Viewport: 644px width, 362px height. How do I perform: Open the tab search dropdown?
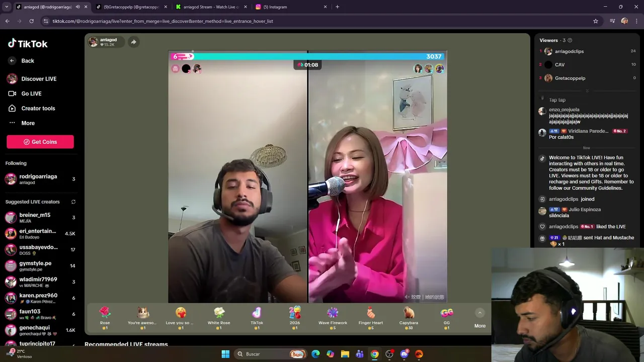click(7, 7)
